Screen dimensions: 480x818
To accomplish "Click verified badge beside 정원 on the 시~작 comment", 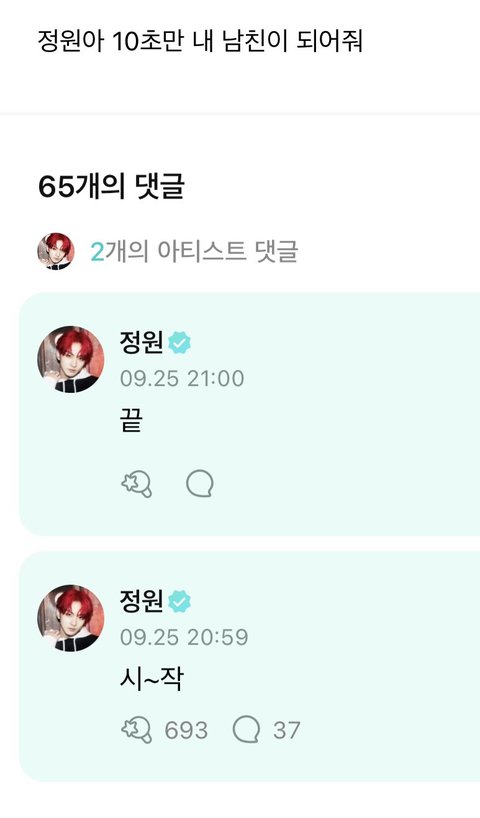I will click(179, 602).
